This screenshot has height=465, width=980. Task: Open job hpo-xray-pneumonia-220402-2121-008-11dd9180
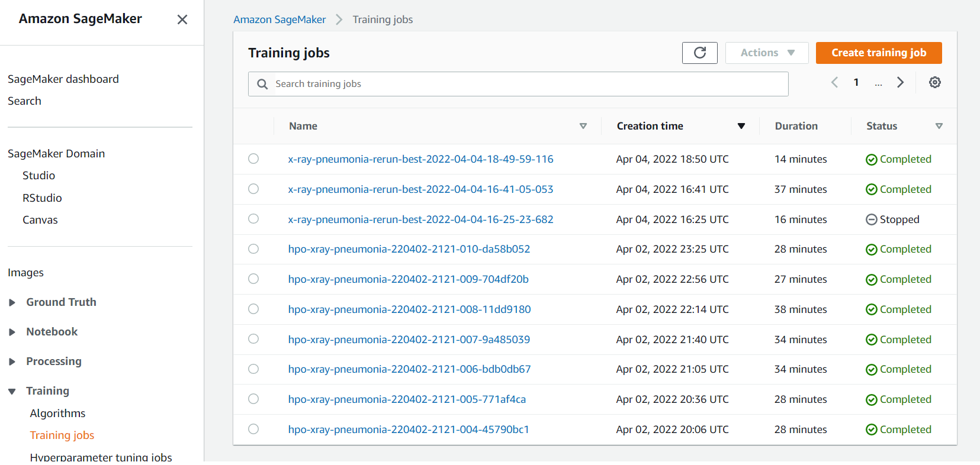(409, 309)
